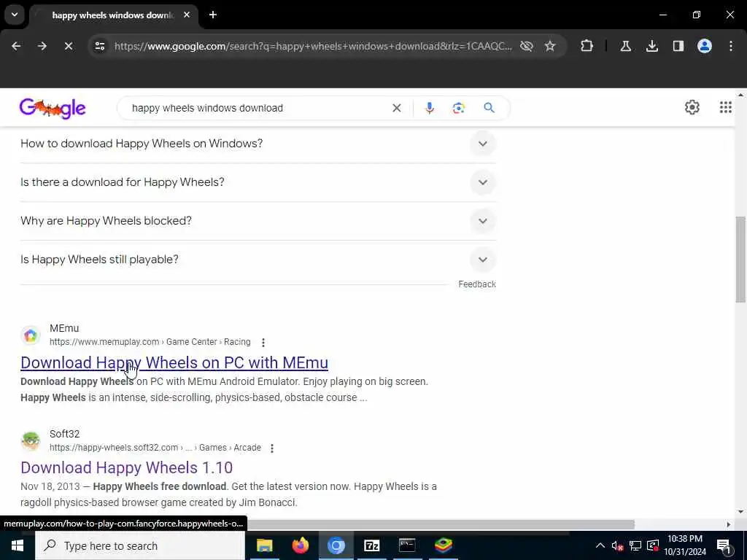Show hidden system tray icons
This screenshot has height=560, width=747.
pyautogui.click(x=600, y=545)
